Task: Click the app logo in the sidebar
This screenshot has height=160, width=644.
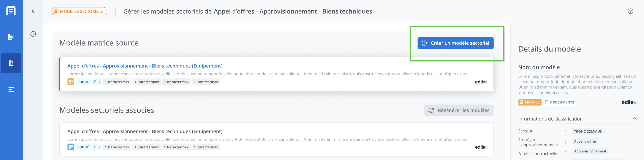Action: point(11,11)
